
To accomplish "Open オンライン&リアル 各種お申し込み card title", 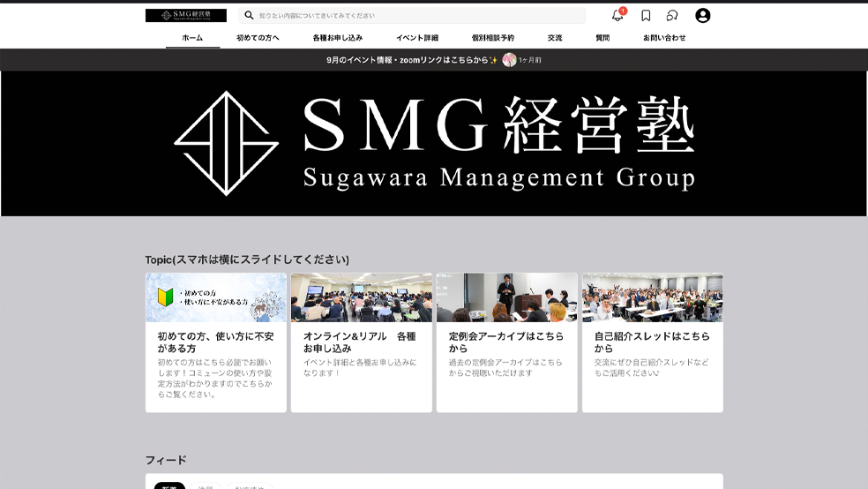I will coord(360,342).
